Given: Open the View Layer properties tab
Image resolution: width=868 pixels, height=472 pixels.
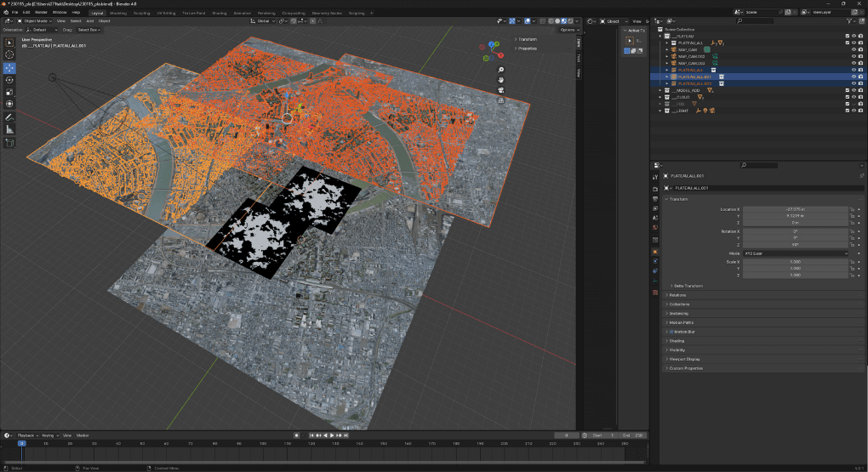Looking at the screenshot, I should click(655, 208).
